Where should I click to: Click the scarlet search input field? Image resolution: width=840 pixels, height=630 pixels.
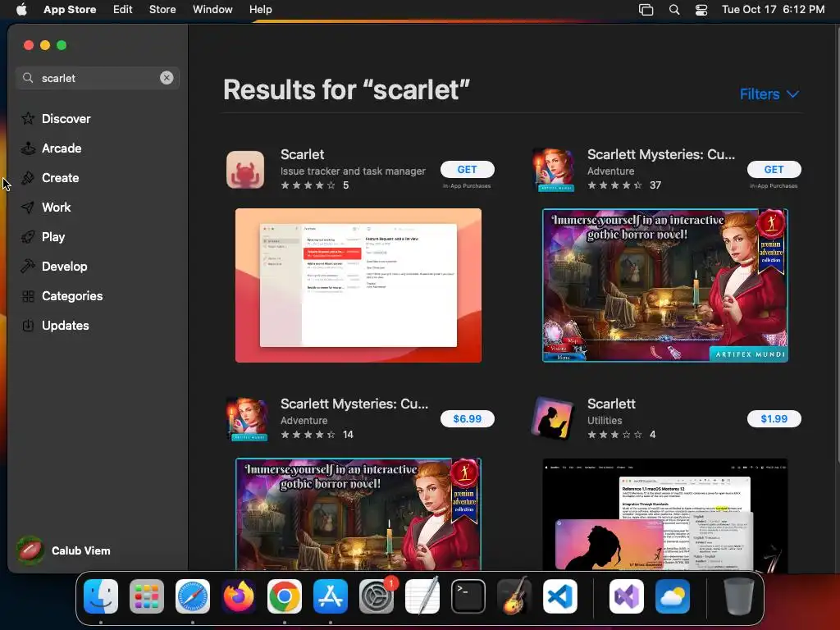(98, 78)
